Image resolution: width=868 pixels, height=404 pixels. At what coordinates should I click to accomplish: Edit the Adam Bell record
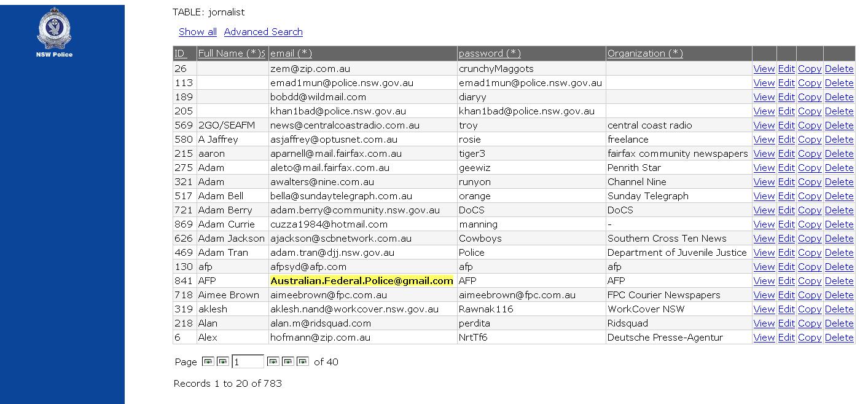[x=786, y=196]
